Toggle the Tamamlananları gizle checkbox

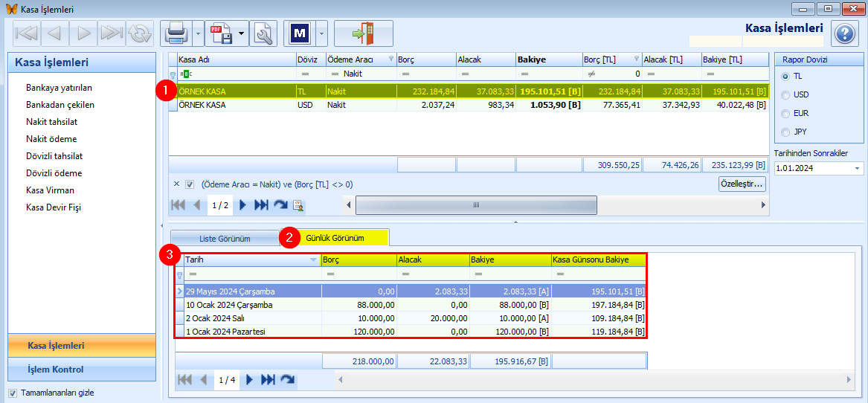13,393
